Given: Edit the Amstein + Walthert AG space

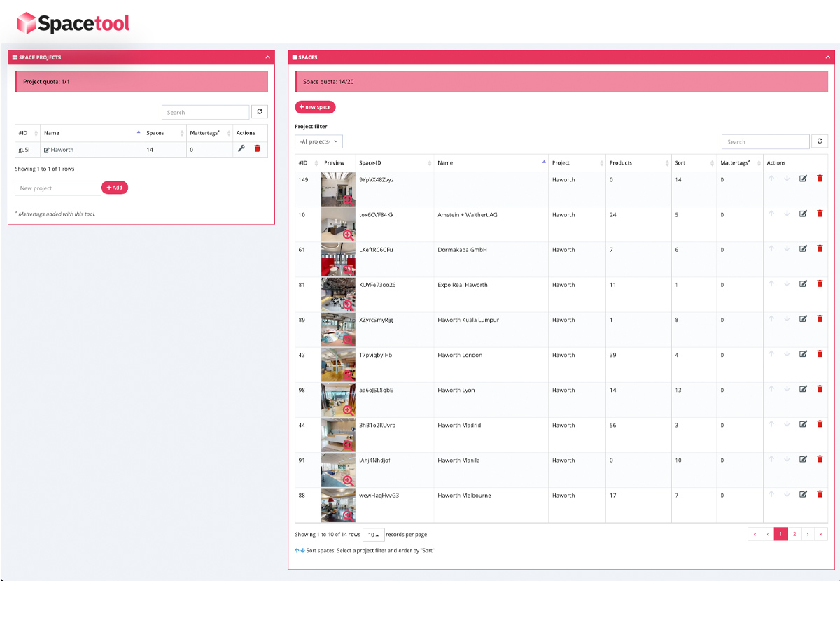Looking at the screenshot, I should click(x=803, y=213).
